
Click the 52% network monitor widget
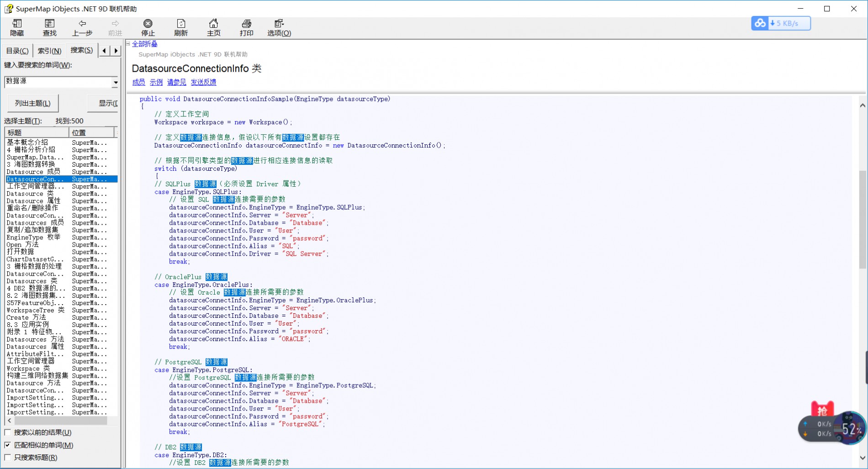pyautogui.click(x=850, y=428)
